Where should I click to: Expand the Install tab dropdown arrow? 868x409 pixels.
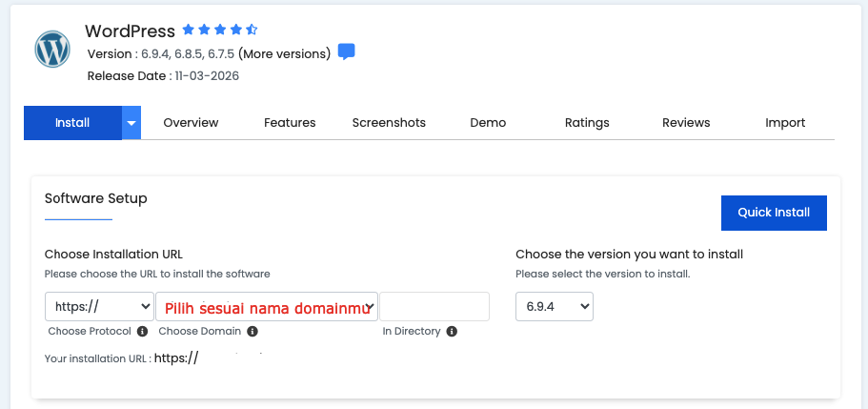click(131, 122)
